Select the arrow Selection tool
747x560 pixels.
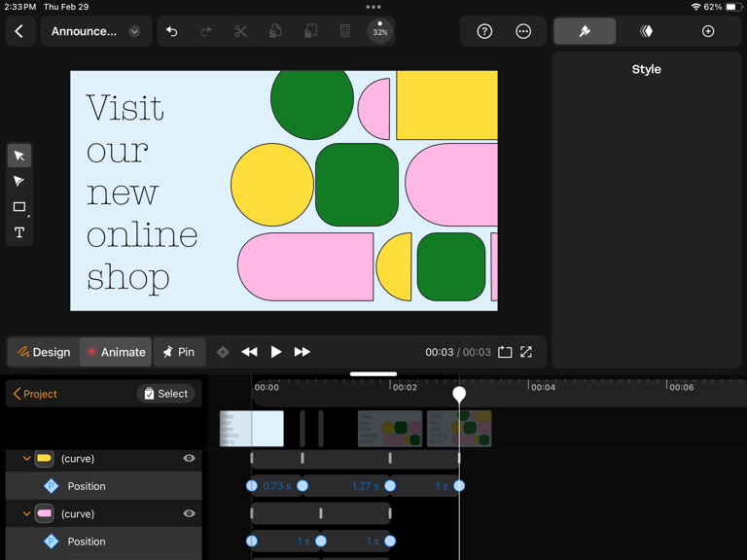point(19,156)
